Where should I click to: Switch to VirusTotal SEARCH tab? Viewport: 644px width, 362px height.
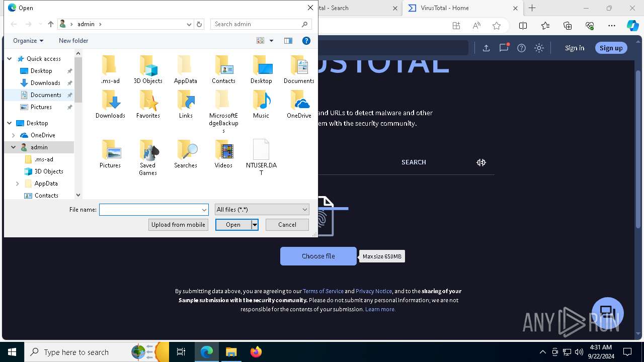(x=414, y=162)
